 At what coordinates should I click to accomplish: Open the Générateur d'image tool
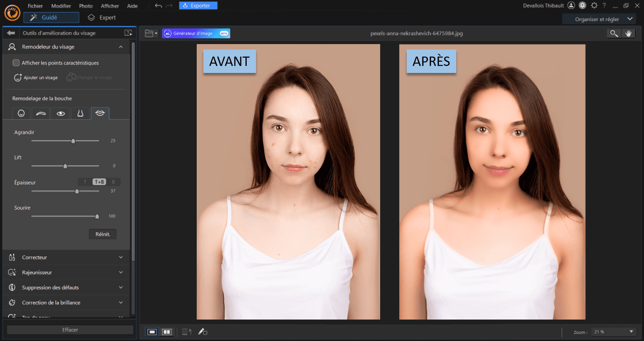196,34
